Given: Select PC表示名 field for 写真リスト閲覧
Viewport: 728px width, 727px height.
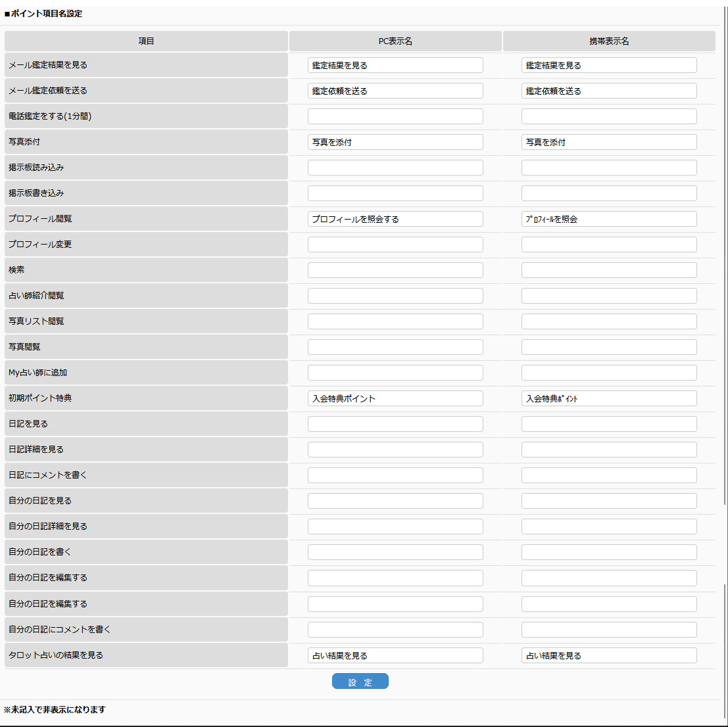Looking at the screenshot, I should coord(395,321).
